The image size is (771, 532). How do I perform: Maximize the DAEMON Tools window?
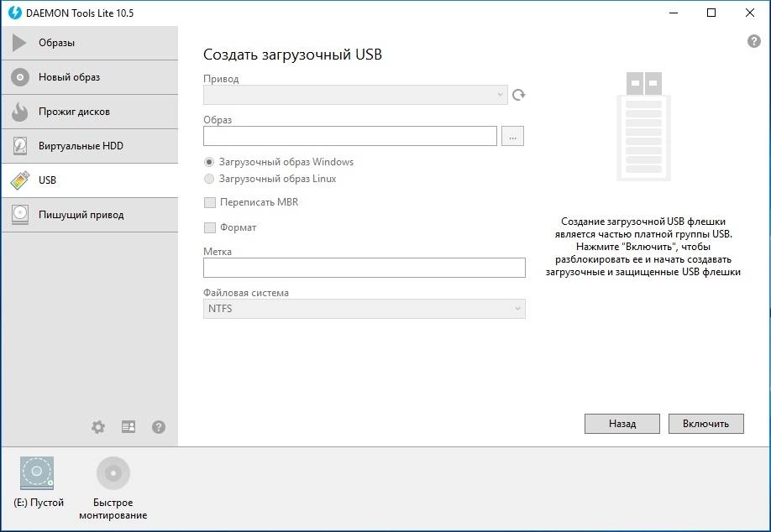(711, 13)
